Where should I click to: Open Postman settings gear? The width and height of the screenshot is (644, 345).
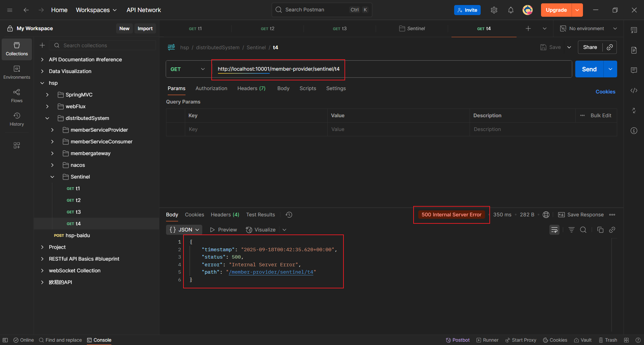click(x=494, y=10)
